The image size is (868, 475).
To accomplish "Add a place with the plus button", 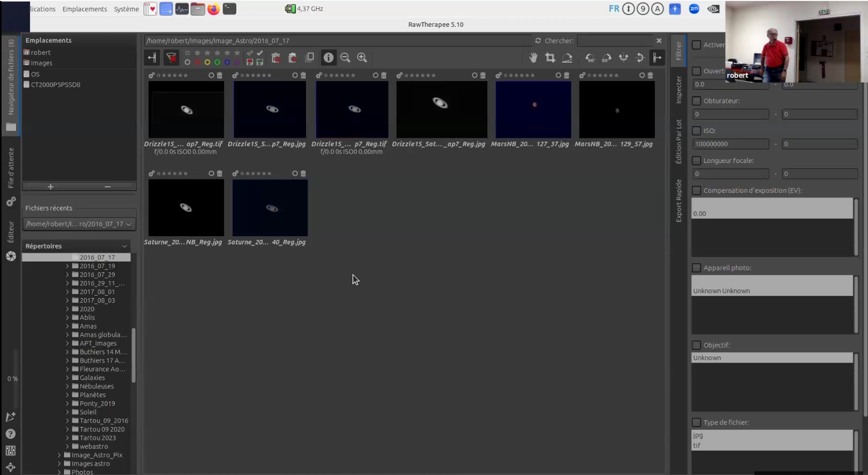I will tap(51, 187).
